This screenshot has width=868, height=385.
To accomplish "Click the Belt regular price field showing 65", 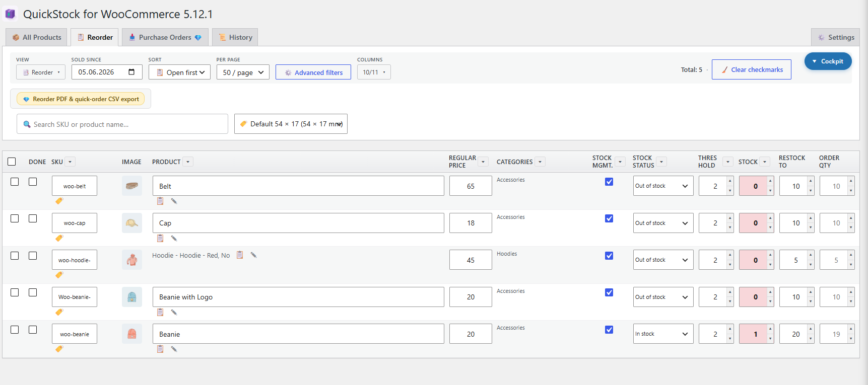I will (x=471, y=186).
